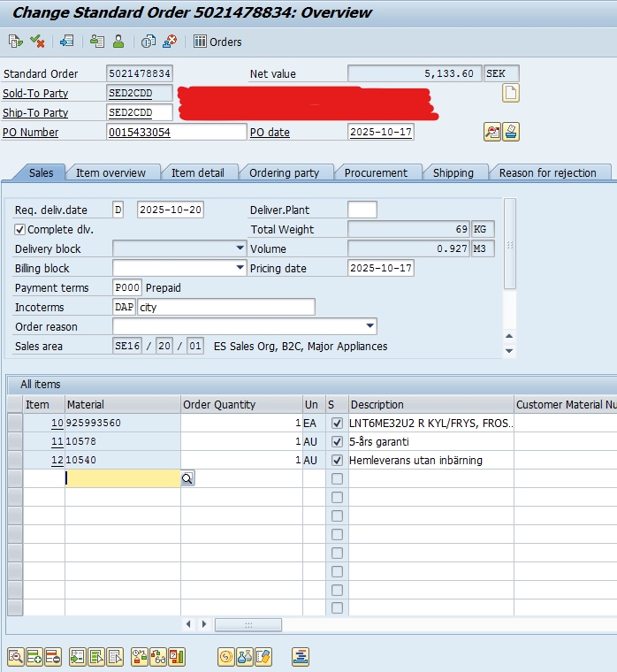Click the schedule lines bar chart icon
Screen dimensions: 617x672
(177, 657)
